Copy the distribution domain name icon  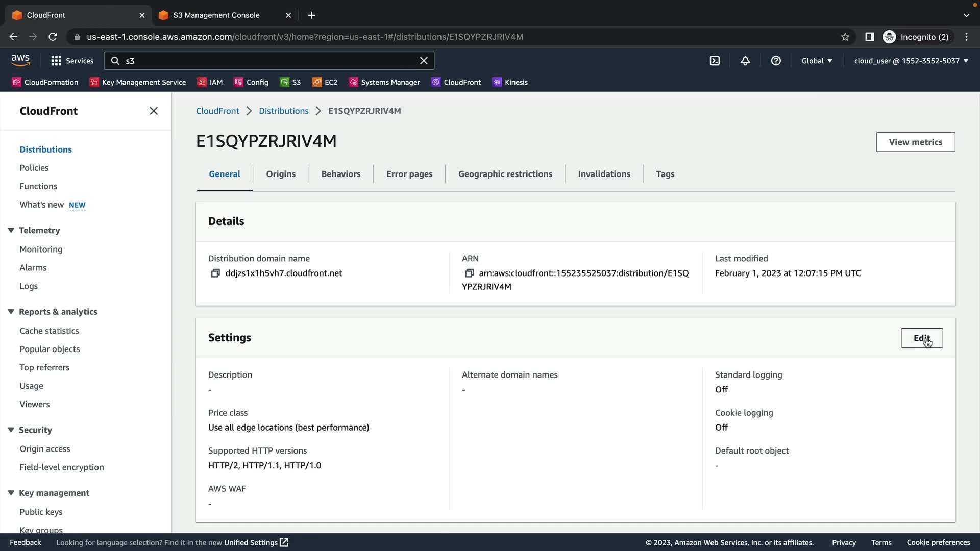[215, 273]
